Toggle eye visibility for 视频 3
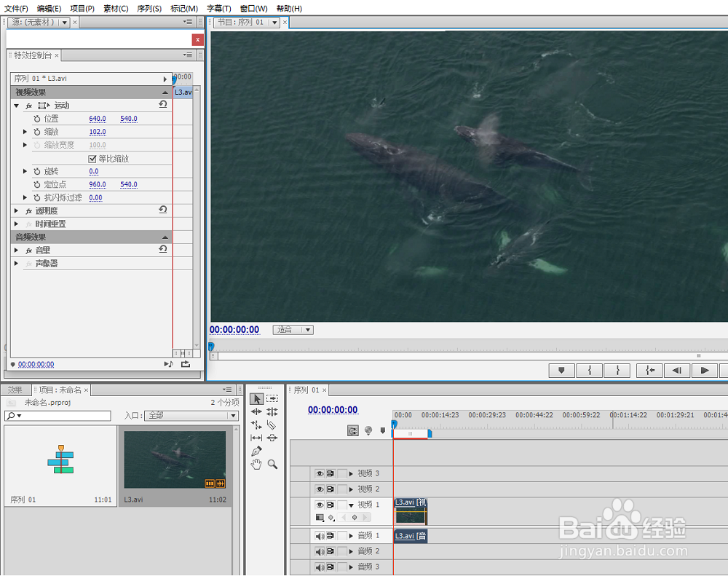728x576 pixels. coord(320,474)
